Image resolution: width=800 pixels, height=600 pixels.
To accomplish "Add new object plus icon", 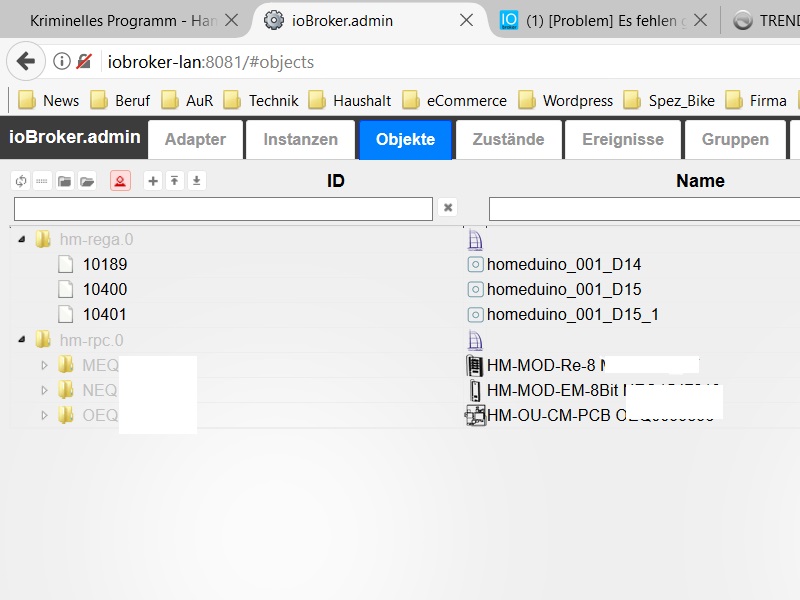I will coord(153,181).
